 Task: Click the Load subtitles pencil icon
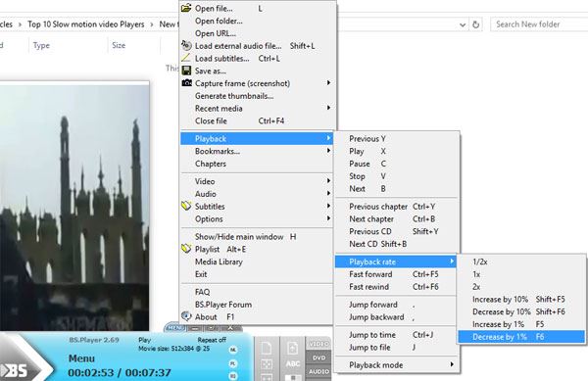(x=186, y=58)
